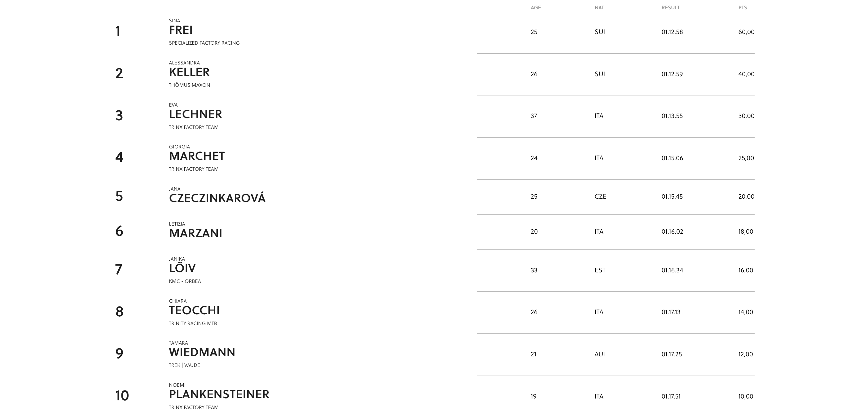Open the Trek | Vaude team link
The width and height of the screenshot is (868, 414).
184,365
